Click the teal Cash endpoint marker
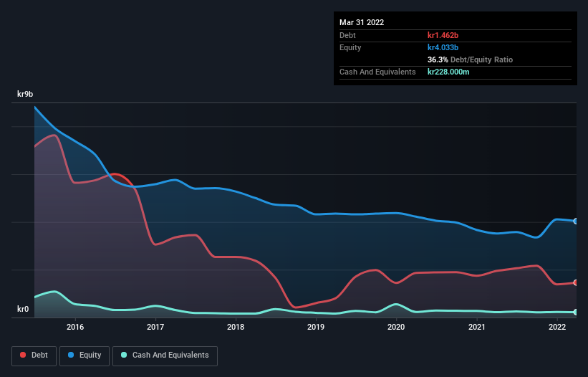 tap(576, 312)
